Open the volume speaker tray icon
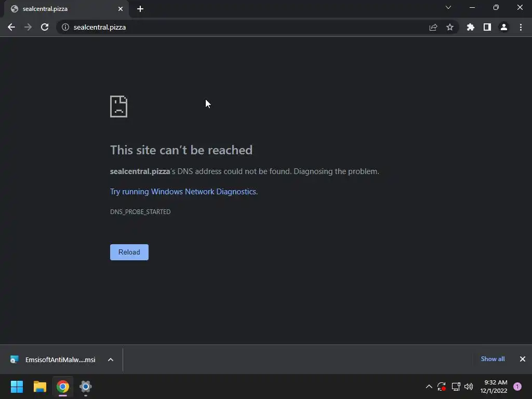 [x=469, y=387]
